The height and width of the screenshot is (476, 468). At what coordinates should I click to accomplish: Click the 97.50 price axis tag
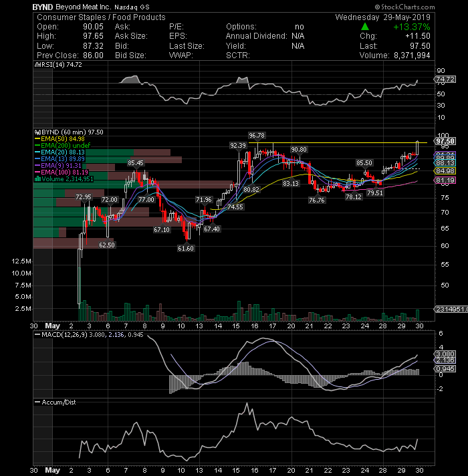445,141
